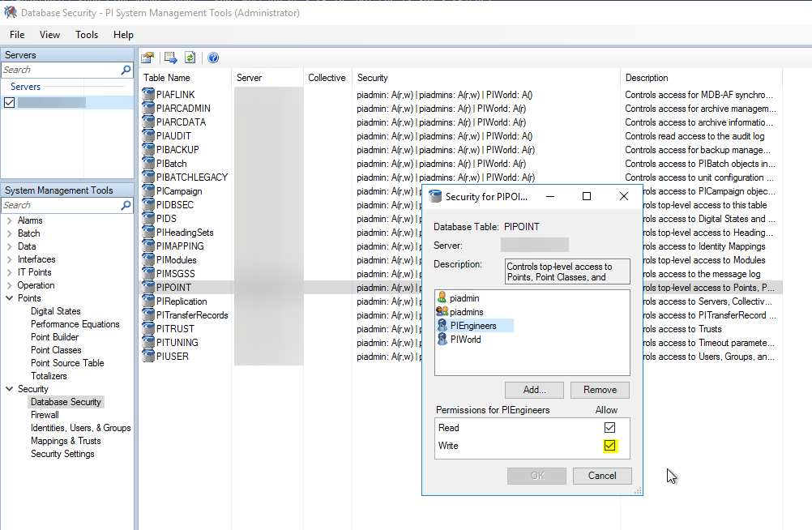
Task: Click the Export list toolbar icon
Action: (x=170, y=58)
